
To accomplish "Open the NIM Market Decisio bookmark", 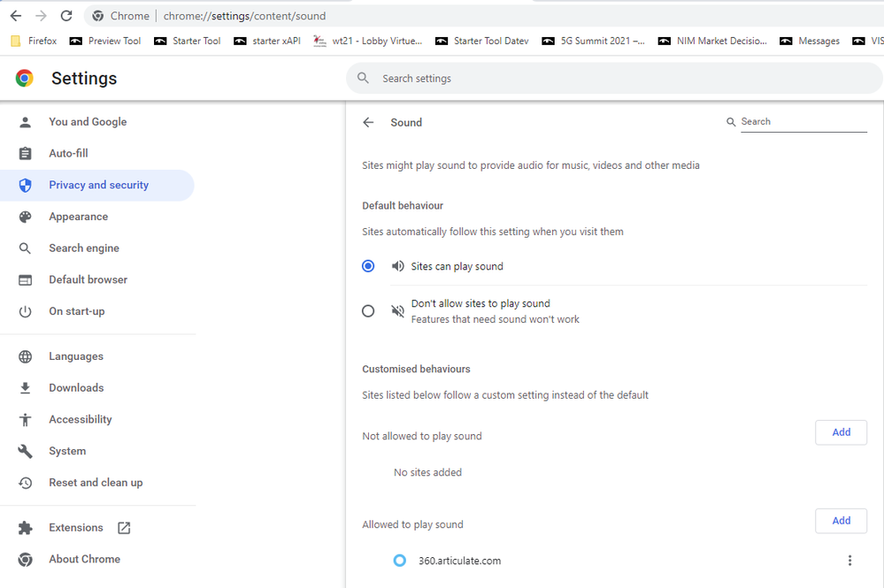I will tap(712, 41).
